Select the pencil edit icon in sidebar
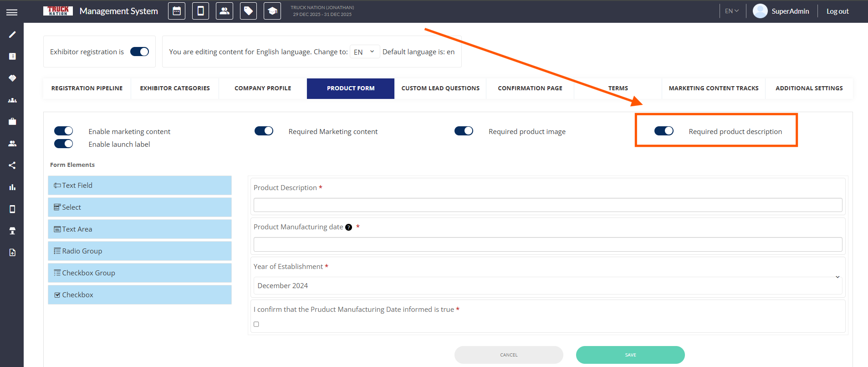Screen dimensions: 868x367 12,35
